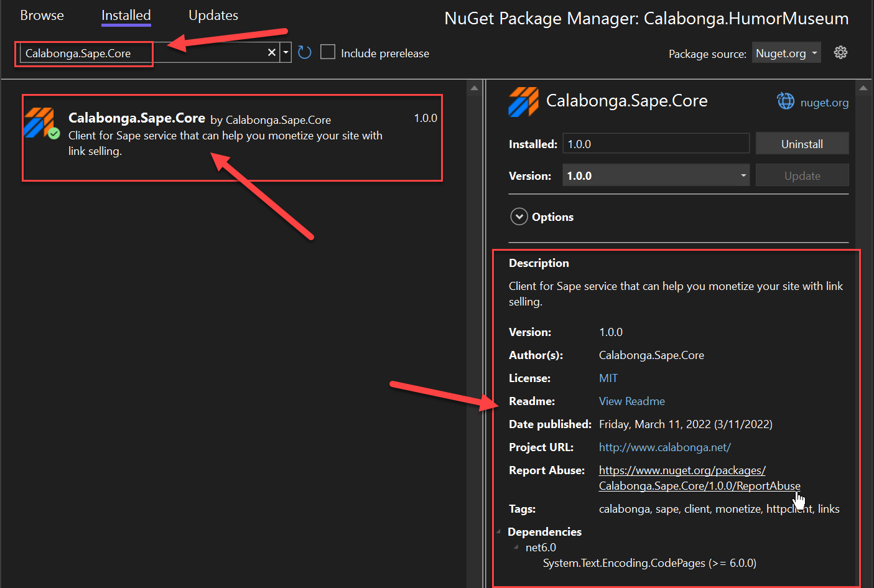Click details panel scrollbar up arrow

pos(863,88)
